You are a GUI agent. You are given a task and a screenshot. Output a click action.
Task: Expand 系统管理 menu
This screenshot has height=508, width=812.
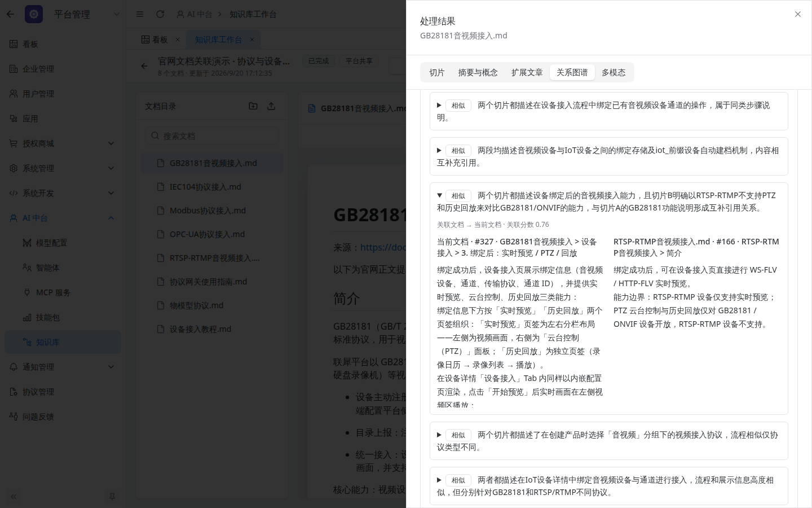63,168
